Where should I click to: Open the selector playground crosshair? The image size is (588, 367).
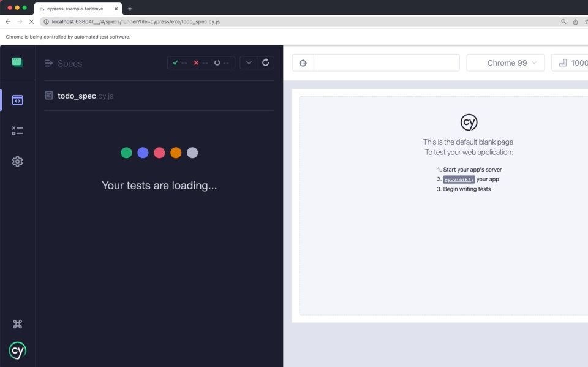303,63
